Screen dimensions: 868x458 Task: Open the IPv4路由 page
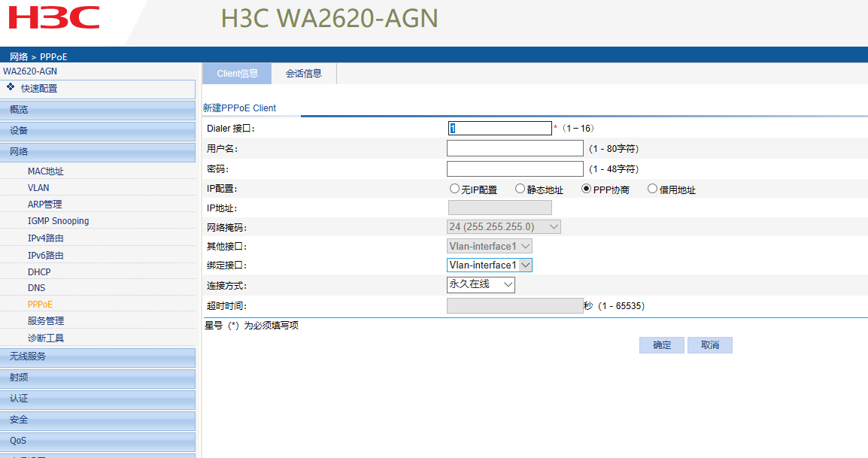click(45, 238)
